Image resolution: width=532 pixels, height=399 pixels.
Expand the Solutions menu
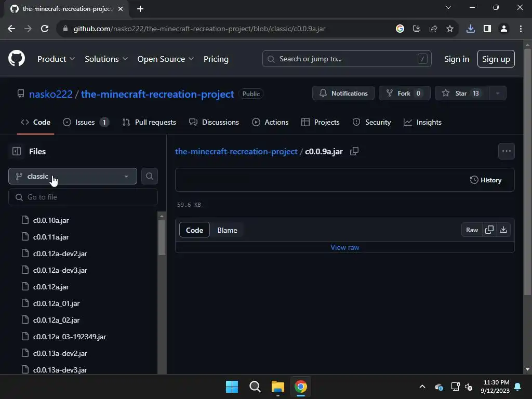(x=106, y=59)
